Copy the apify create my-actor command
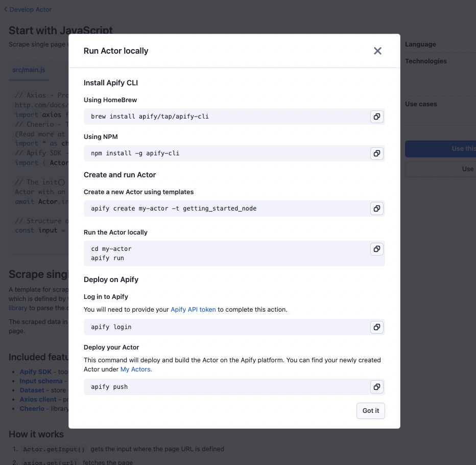The image size is (476, 465). point(376,208)
